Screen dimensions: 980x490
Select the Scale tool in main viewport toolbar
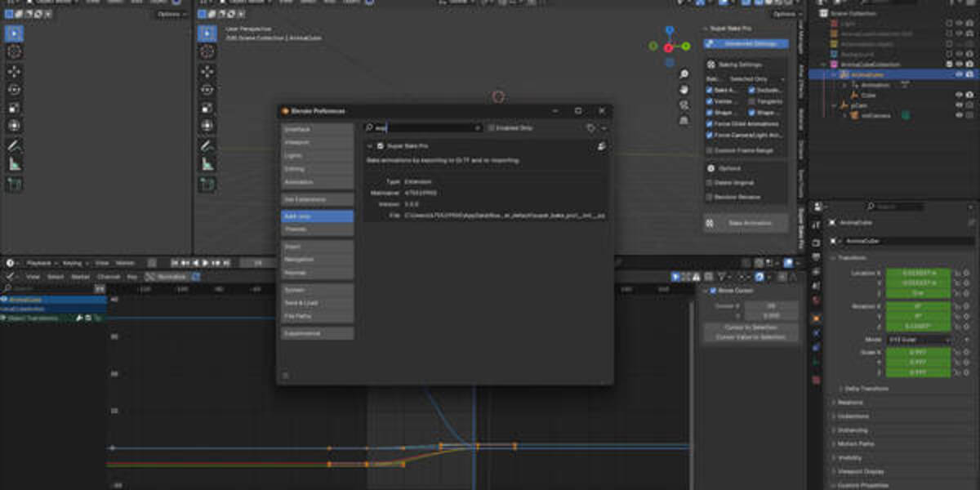coord(207,108)
